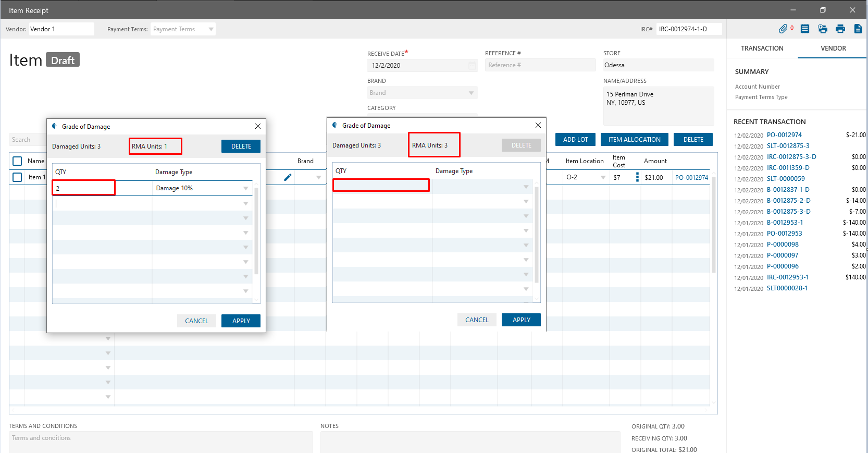
Task: Click the Item 1 name cell
Action: point(37,177)
